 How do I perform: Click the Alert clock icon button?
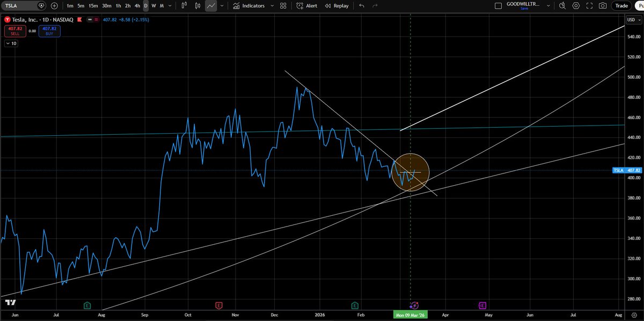coord(306,6)
